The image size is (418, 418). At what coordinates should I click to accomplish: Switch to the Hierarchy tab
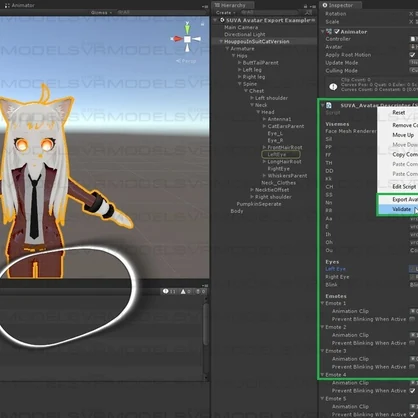(233, 5)
